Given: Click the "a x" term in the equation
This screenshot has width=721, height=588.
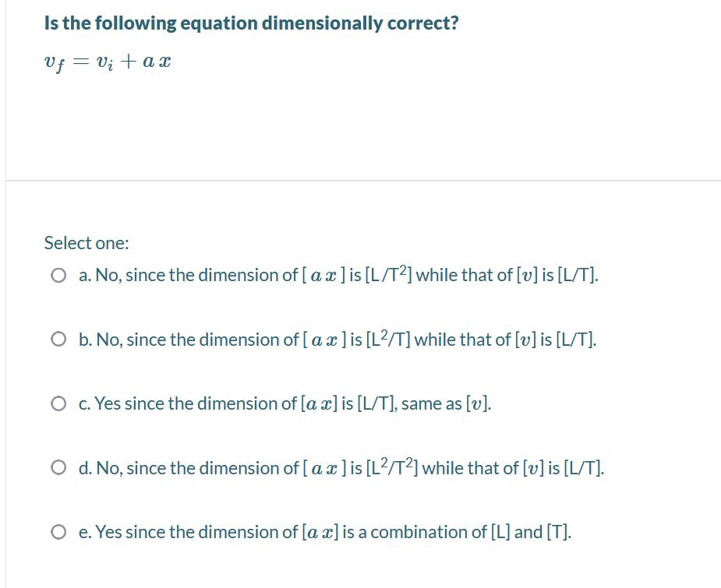Looking at the screenshot, I should [x=157, y=61].
